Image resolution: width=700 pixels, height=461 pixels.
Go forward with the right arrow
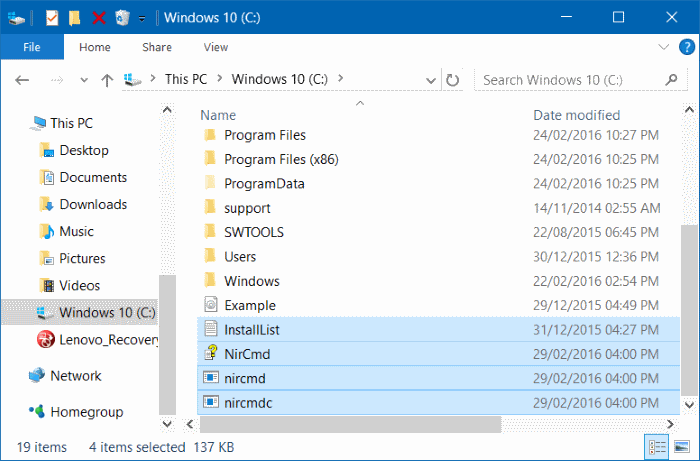coord(57,80)
